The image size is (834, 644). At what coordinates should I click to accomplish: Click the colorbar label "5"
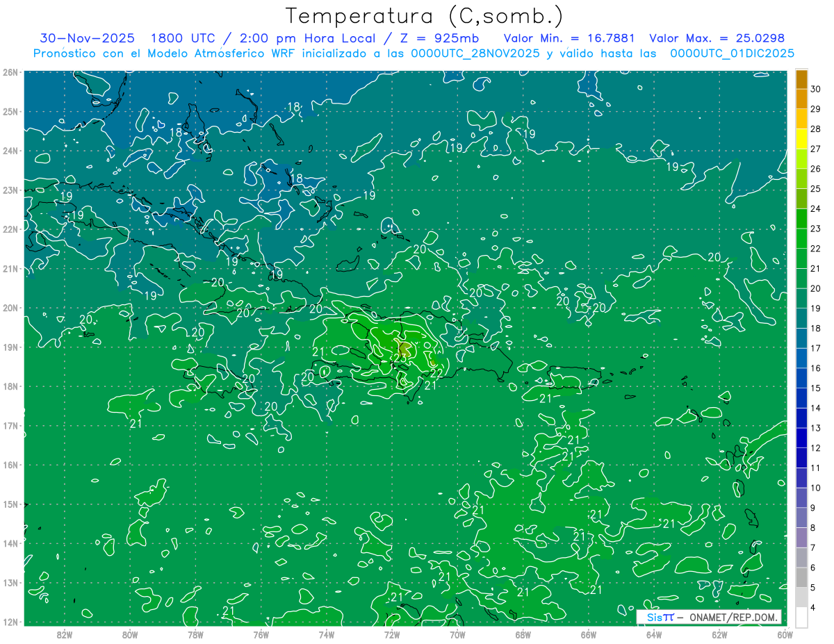813,588
